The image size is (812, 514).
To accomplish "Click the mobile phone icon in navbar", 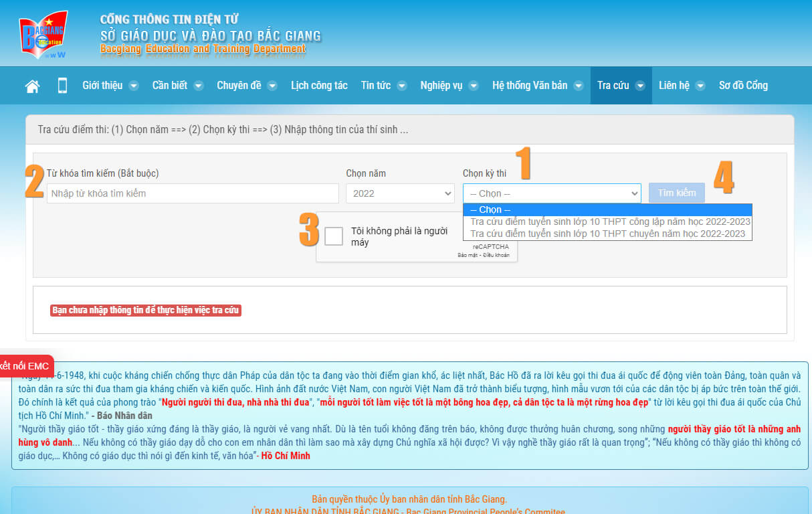I will tap(63, 86).
